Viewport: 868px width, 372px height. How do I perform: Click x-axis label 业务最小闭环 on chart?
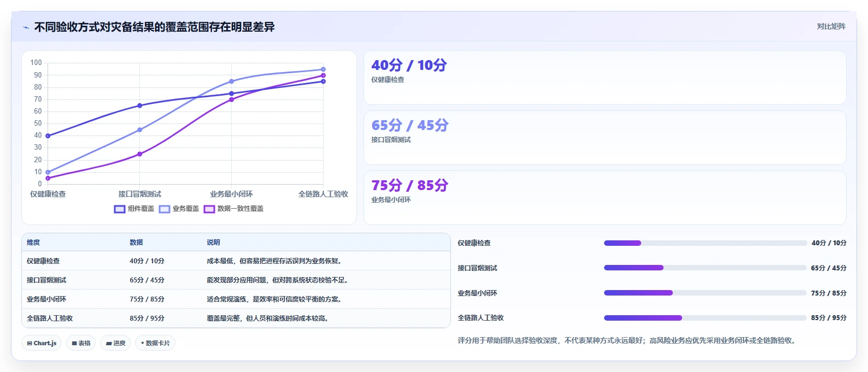coord(231,194)
